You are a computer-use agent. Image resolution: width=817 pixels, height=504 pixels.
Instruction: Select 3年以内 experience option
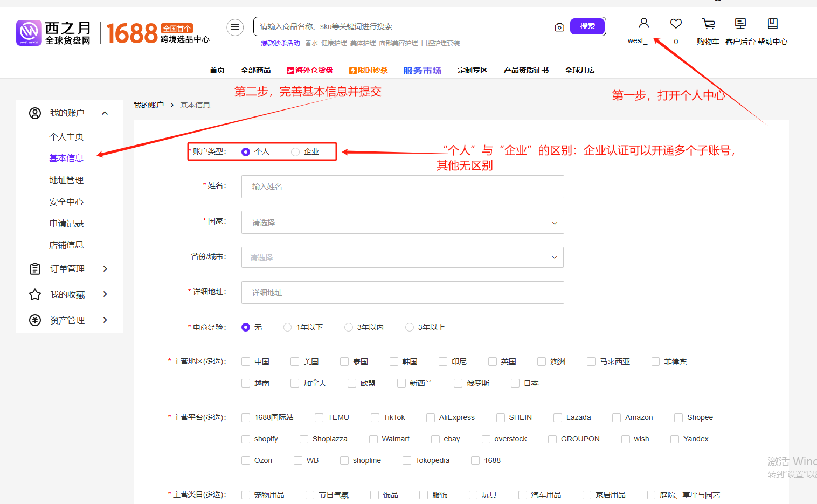[349, 327]
